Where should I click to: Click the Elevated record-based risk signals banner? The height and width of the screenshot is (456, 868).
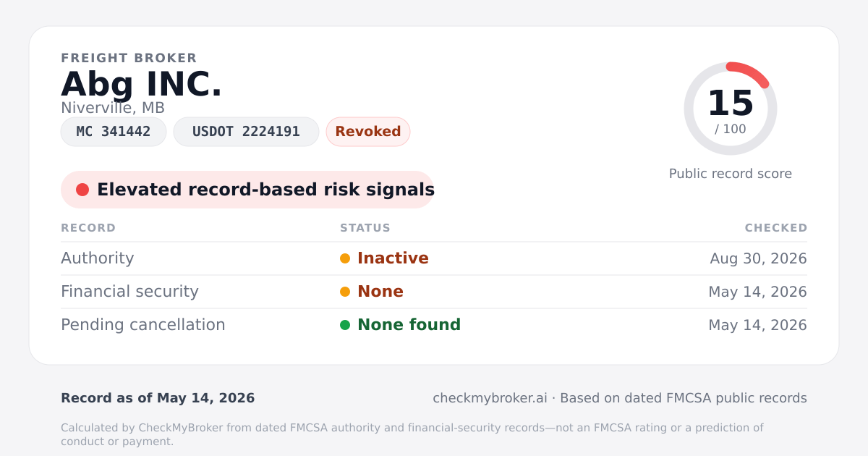point(247,190)
